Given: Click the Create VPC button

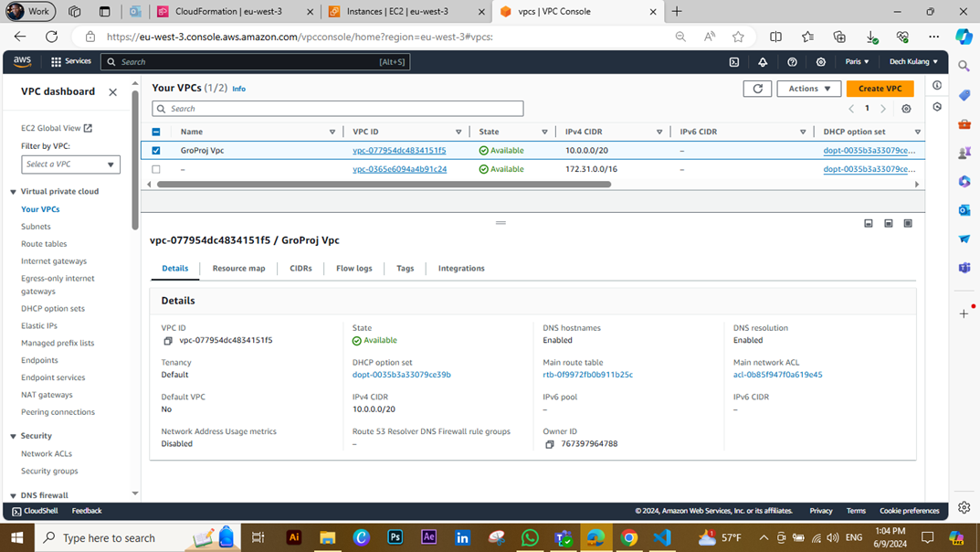Looking at the screenshot, I should pyautogui.click(x=880, y=89).
